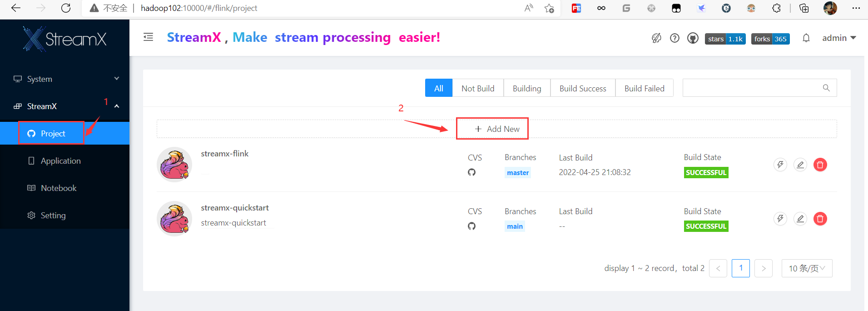Image resolution: width=868 pixels, height=311 pixels.
Task: Click the streamx-flink project name
Action: [x=225, y=154]
